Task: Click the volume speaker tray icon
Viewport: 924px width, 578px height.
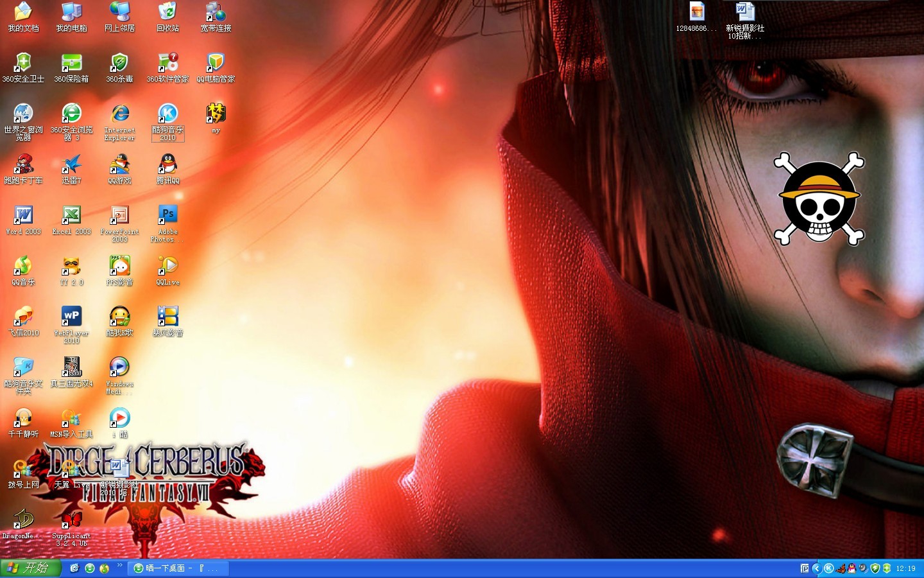Action: [x=864, y=568]
